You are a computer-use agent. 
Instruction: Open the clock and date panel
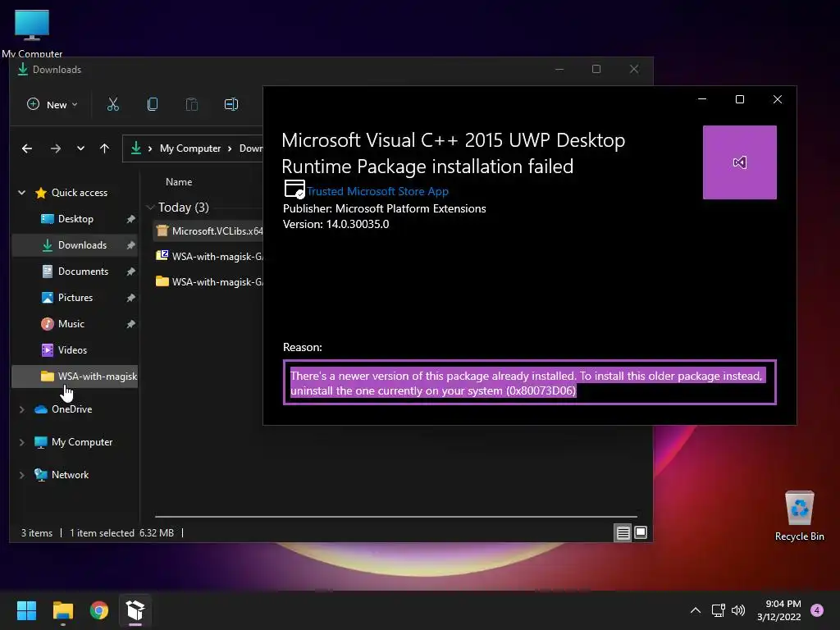(779, 610)
